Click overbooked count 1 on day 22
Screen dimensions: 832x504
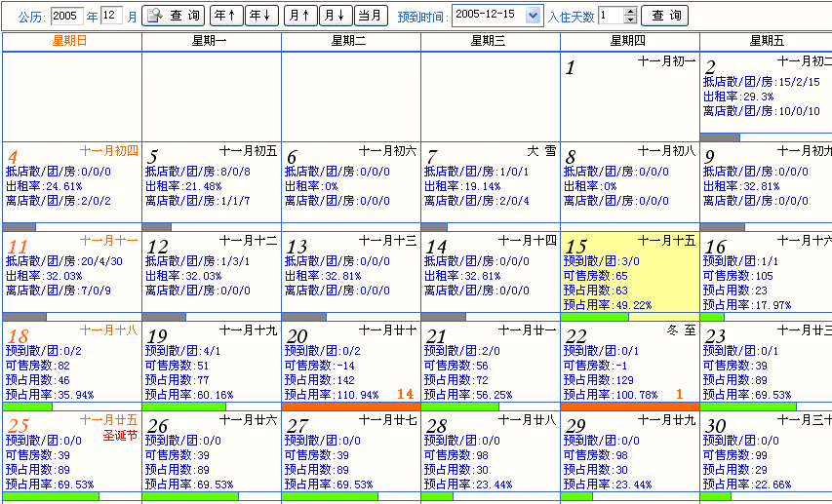[679, 394]
